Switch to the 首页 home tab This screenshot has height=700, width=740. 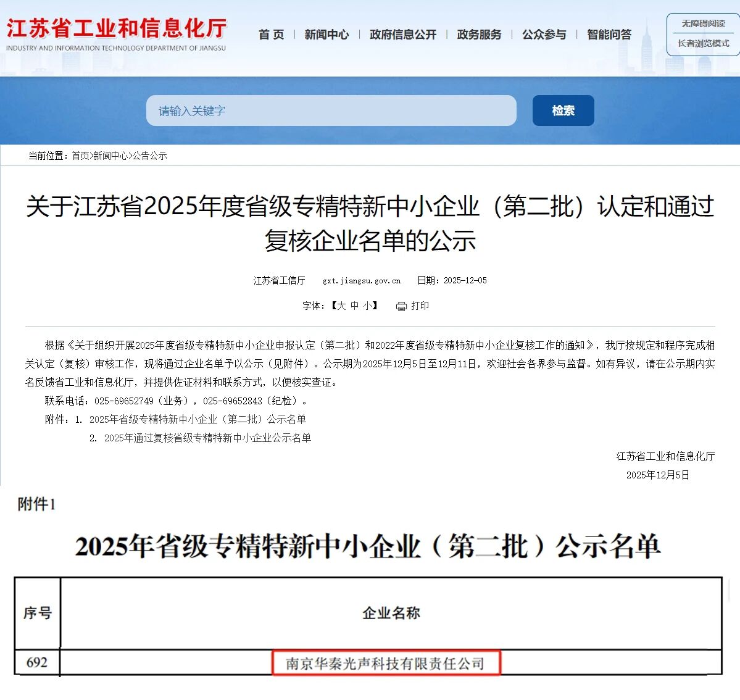click(270, 35)
